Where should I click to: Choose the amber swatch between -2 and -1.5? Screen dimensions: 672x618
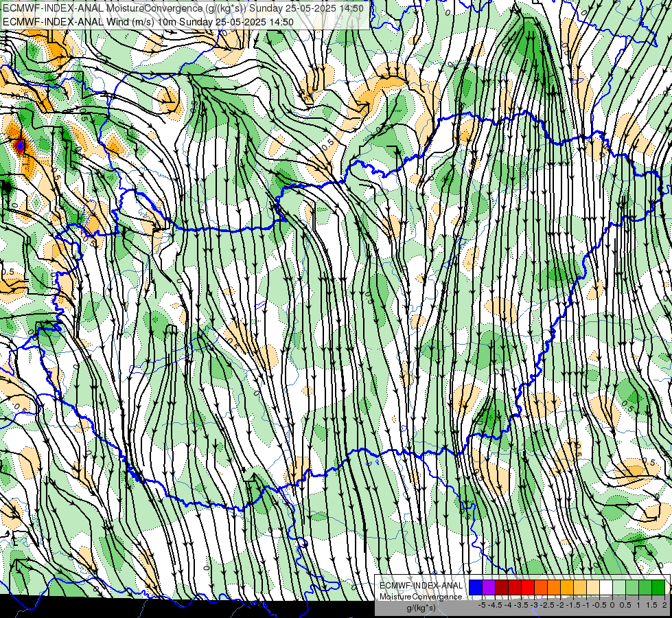[567, 587]
